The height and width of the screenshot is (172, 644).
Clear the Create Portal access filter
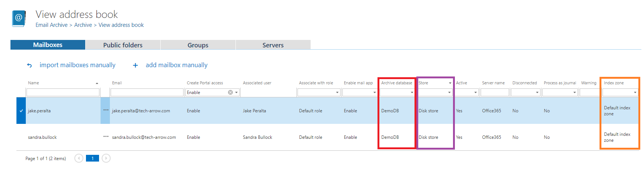pyautogui.click(x=230, y=93)
